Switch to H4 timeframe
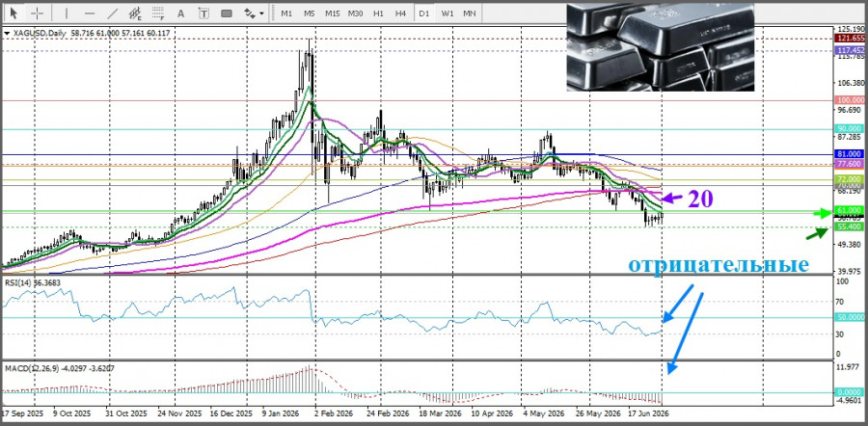The width and height of the screenshot is (868, 426). pyautogui.click(x=401, y=13)
